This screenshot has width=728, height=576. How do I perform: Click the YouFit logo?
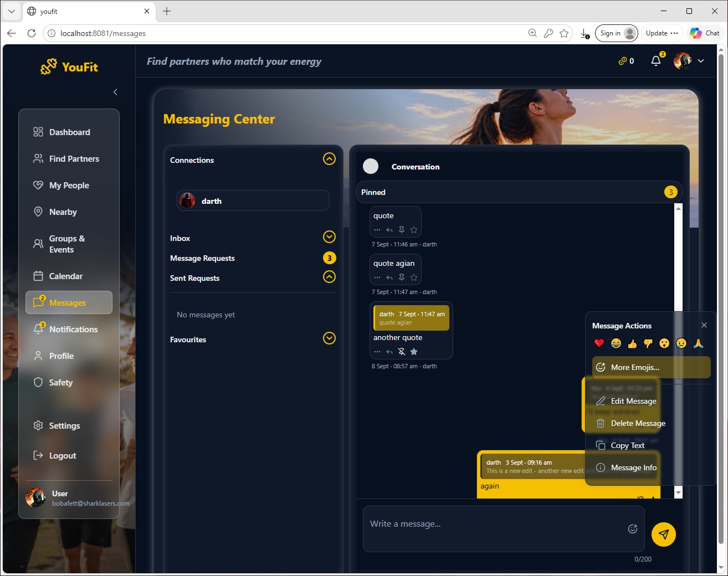coord(69,67)
